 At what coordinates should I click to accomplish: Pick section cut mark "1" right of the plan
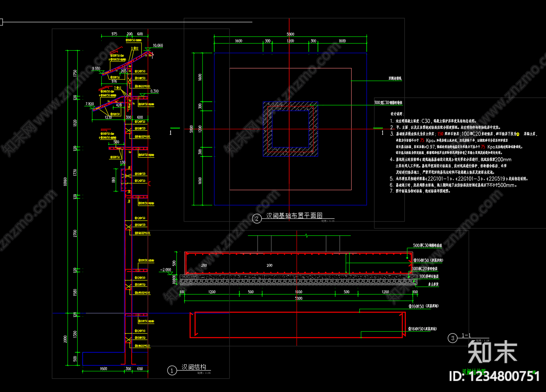tap(382, 132)
